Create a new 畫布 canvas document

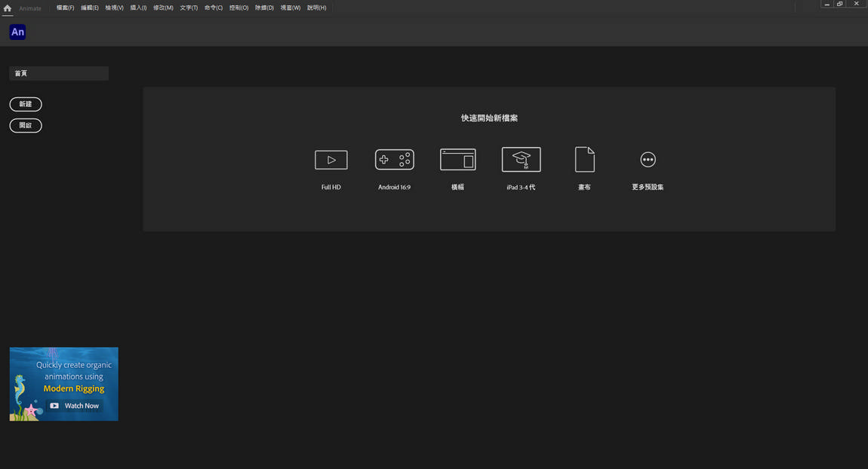[584, 160]
